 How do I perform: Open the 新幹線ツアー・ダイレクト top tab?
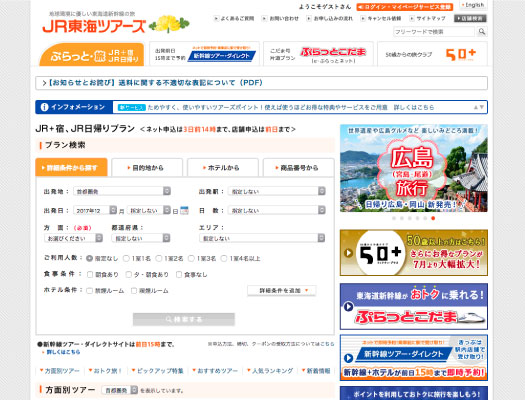click(205, 54)
